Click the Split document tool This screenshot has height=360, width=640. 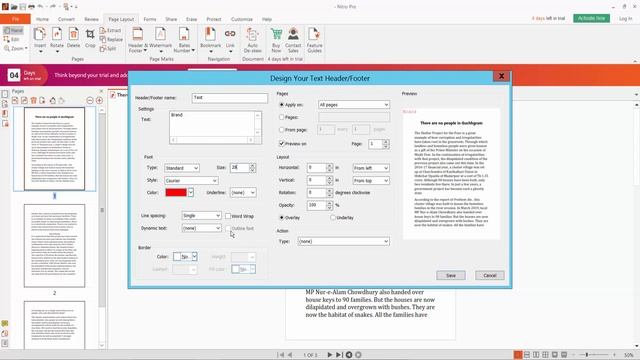(x=108, y=48)
